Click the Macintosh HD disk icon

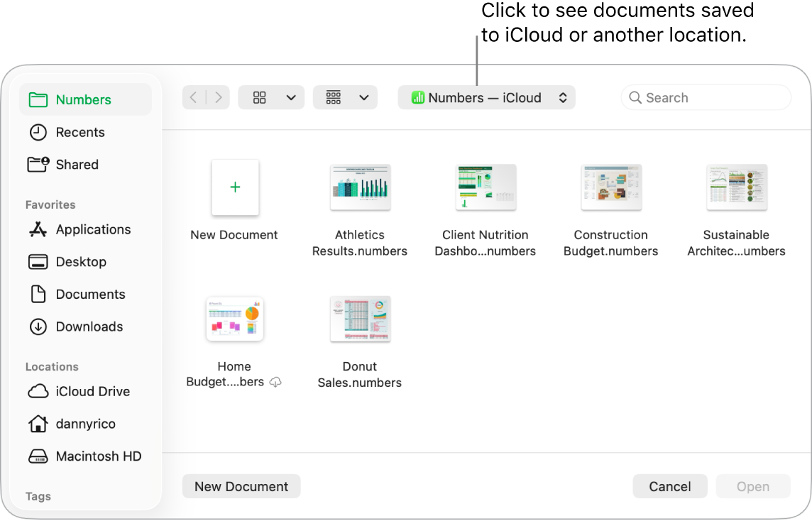coord(38,456)
